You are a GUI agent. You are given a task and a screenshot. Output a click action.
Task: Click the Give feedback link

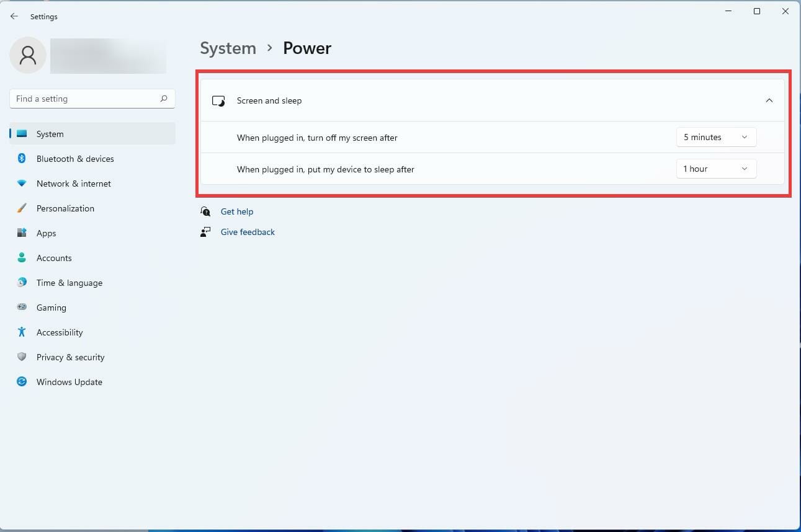coord(248,232)
